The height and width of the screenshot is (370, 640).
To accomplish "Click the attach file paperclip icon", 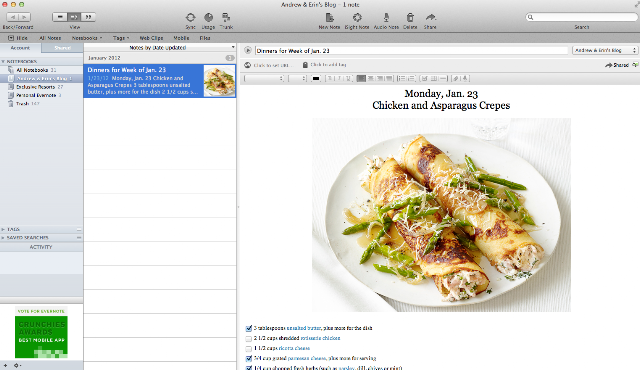I will pos(456,78).
